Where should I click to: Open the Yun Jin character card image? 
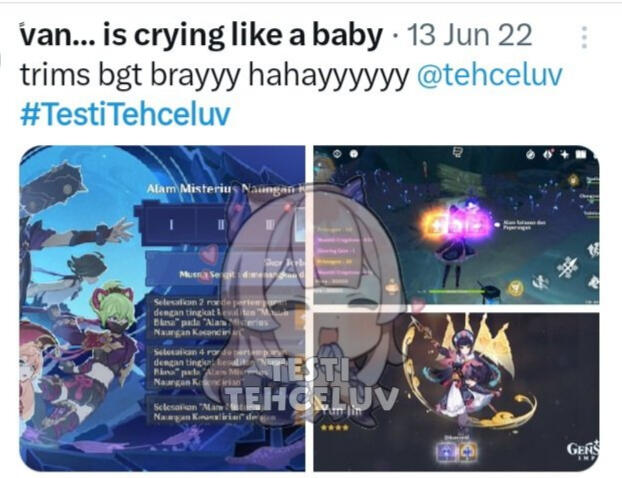click(x=456, y=392)
